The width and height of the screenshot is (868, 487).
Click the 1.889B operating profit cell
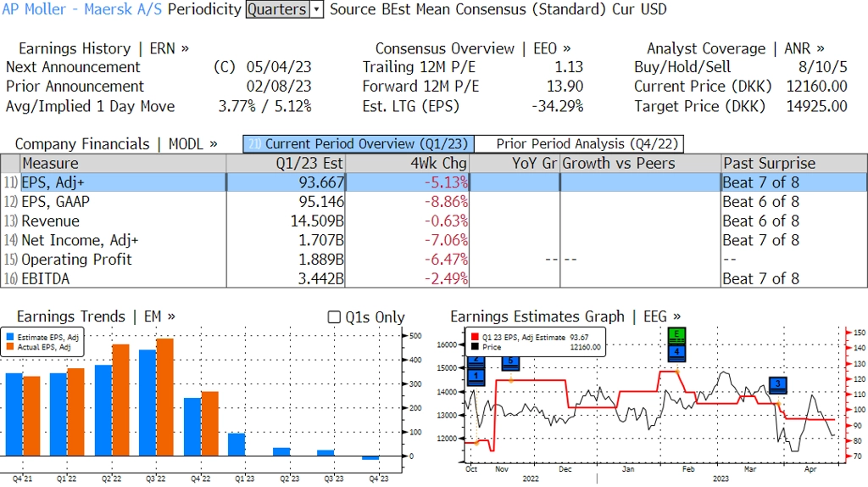tap(286, 260)
